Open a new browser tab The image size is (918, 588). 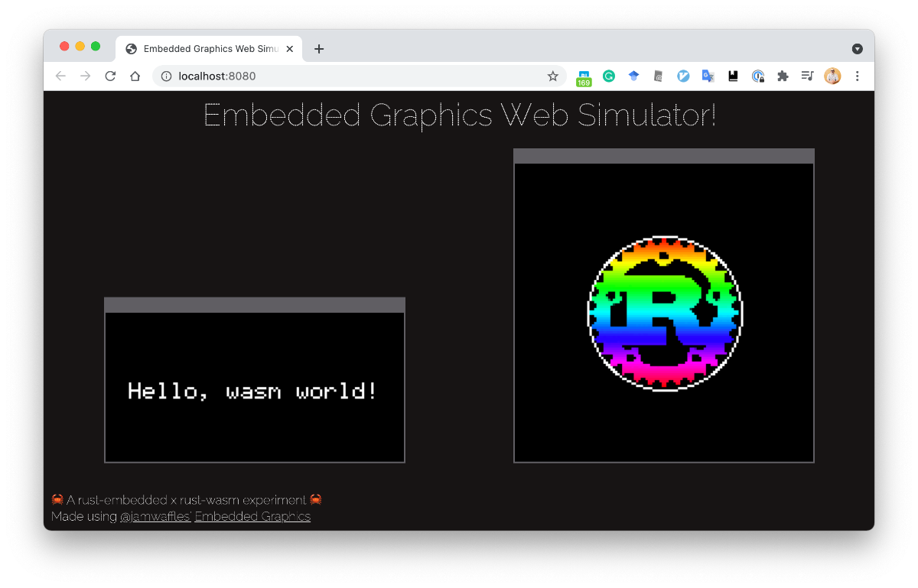point(319,49)
